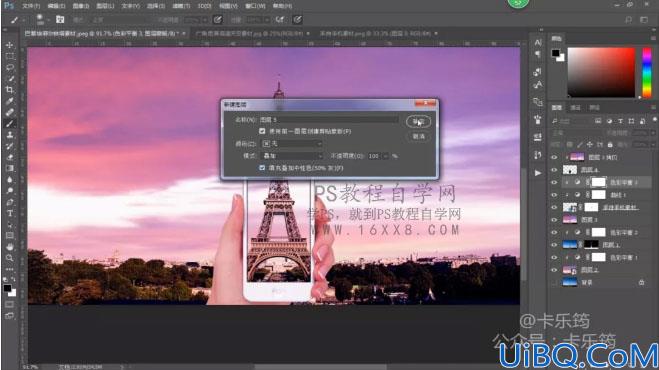This screenshot has height=370, width=659.
Task: Open the 窗口(W) menu
Action: click(255, 6)
